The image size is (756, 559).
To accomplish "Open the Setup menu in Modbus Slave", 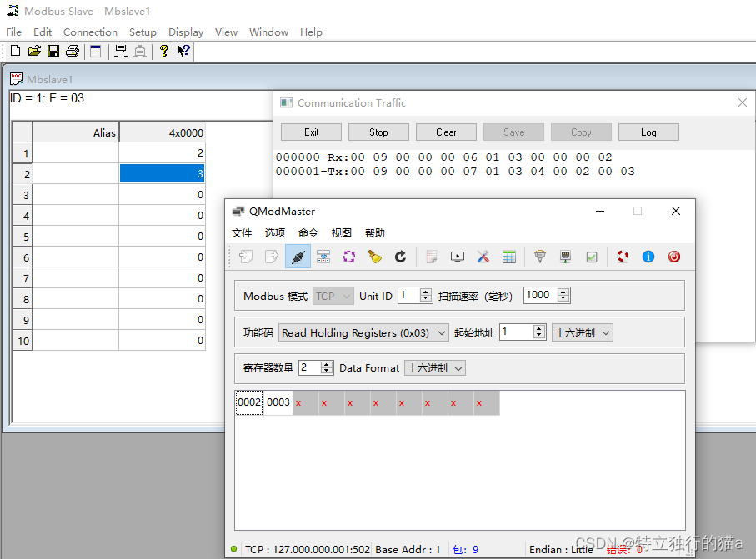I will [x=143, y=32].
